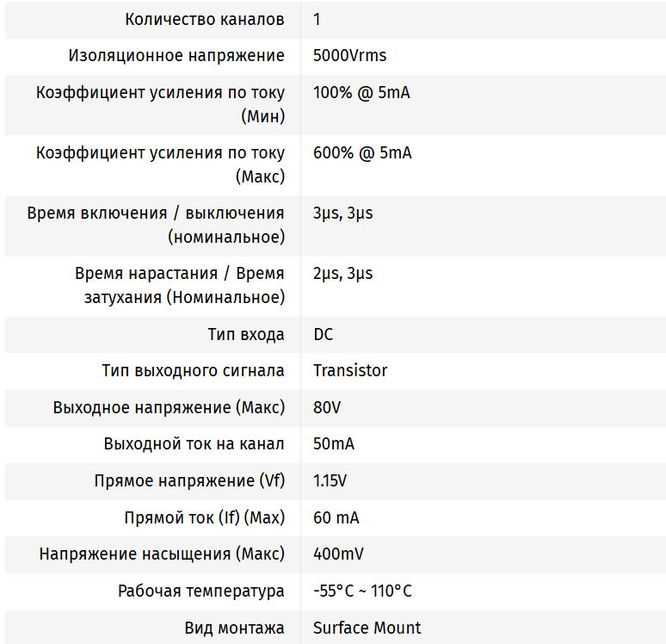The image size is (666, 644).
Task: Select the "DC" input type value
Action: [x=324, y=334]
